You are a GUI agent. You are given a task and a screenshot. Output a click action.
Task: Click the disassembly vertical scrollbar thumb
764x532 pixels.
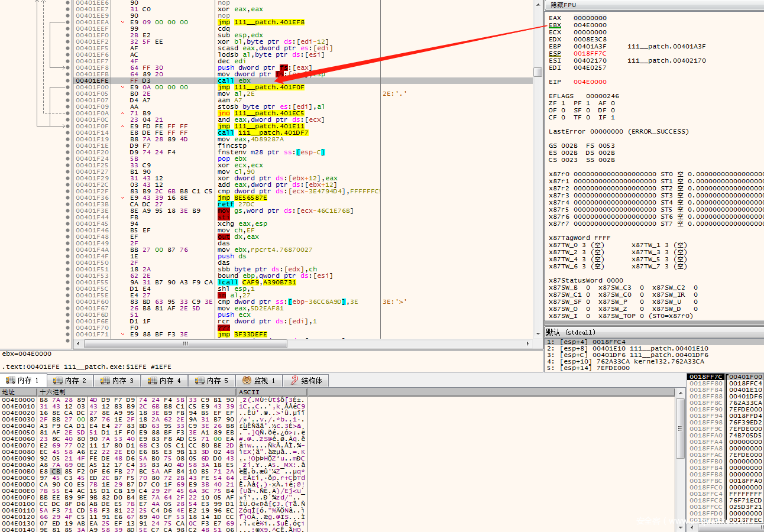tap(538, 72)
